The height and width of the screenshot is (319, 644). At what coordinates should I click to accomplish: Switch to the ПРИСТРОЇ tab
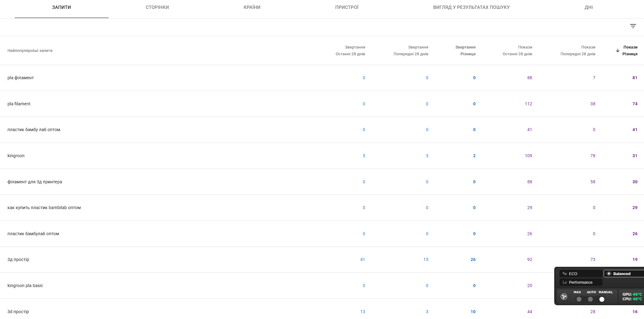pos(347,7)
